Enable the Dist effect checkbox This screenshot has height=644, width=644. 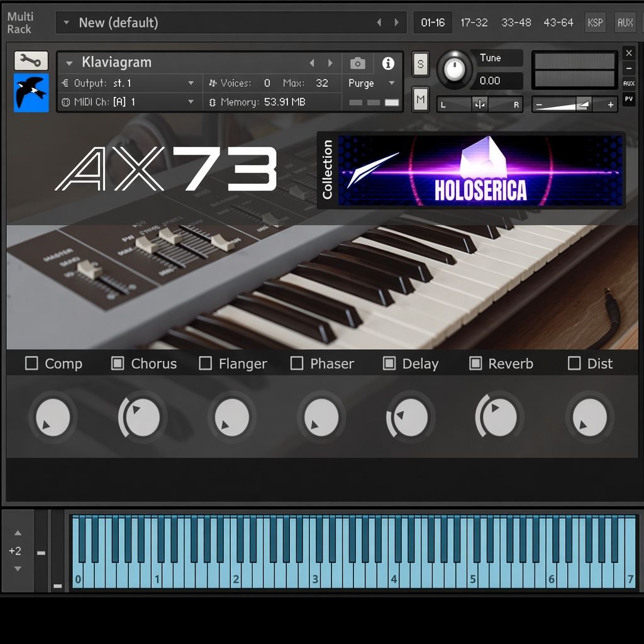[x=574, y=364]
